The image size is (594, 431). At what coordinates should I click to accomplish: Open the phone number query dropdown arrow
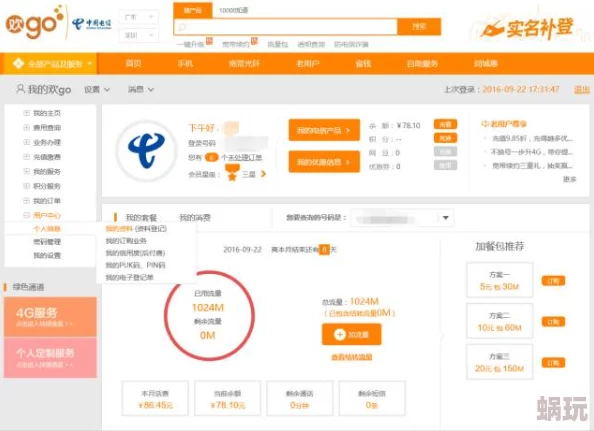[446, 218]
